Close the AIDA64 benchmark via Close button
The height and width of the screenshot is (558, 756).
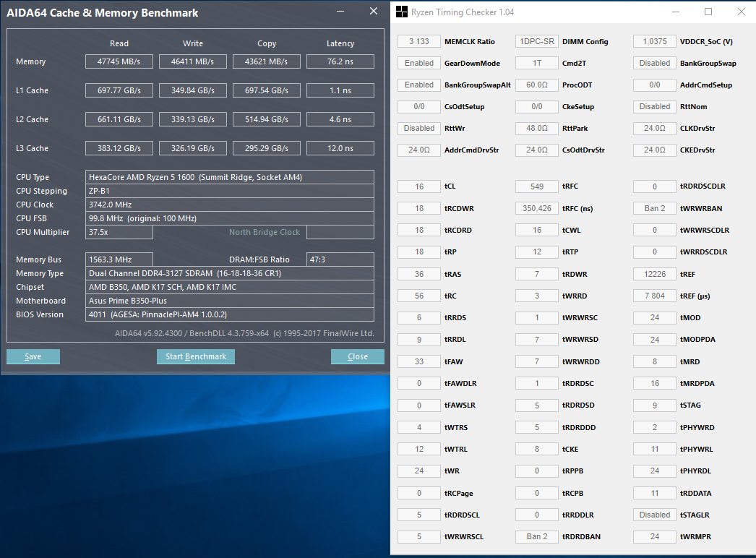[x=358, y=356]
